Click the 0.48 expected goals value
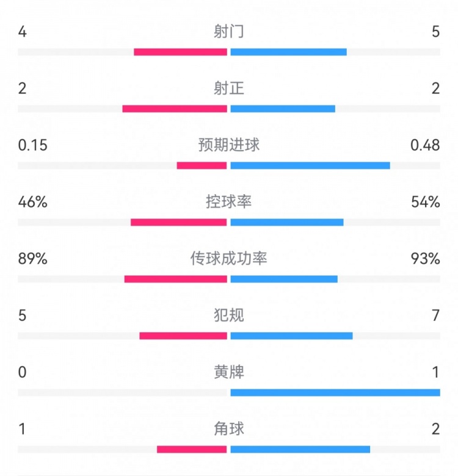Image resolution: width=458 pixels, height=476 pixels. point(426,145)
